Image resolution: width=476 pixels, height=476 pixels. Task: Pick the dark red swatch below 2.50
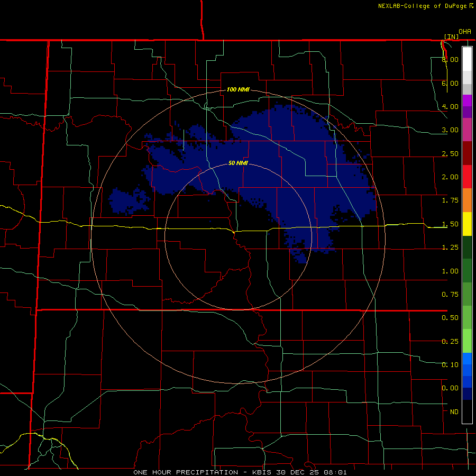click(x=467, y=153)
